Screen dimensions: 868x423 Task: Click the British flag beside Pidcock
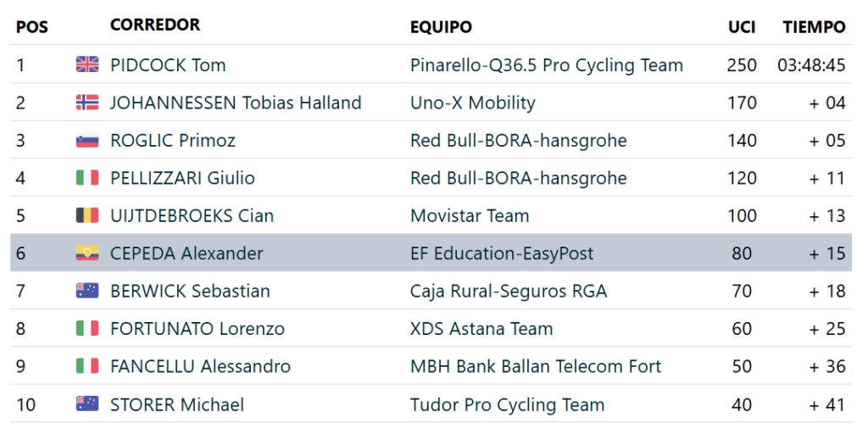[87, 64]
